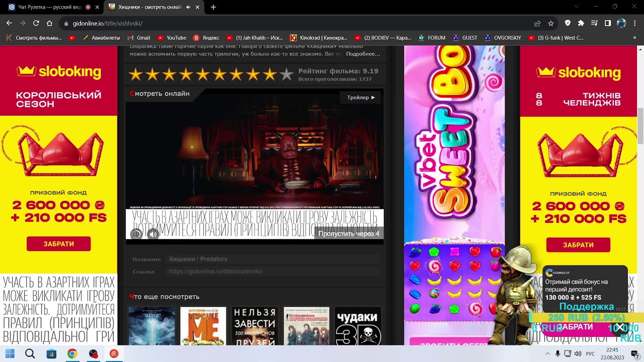Screen dimensions: 644x362
Task: Rate the film with the first star
Action: point(135,75)
